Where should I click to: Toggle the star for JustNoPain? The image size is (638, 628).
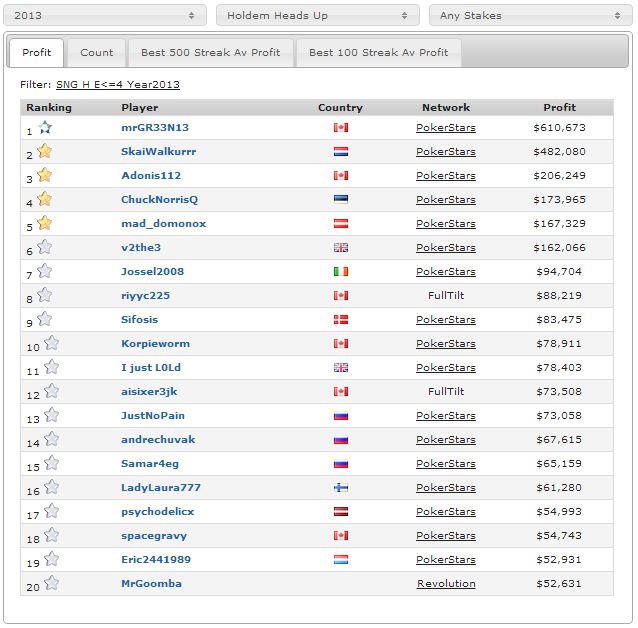pyautogui.click(x=52, y=415)
